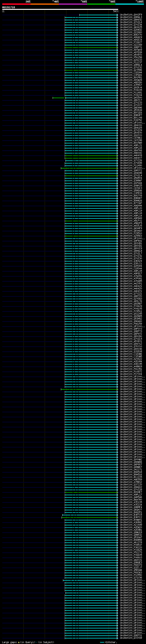Select hit label UniRef100_B9RUP7
146x644 pixels.
tap(131, 115)
